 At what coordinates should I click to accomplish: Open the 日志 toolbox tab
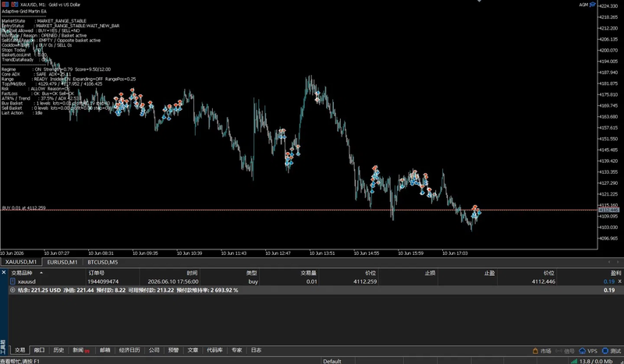pyautogui.click(x=256, y=350)
